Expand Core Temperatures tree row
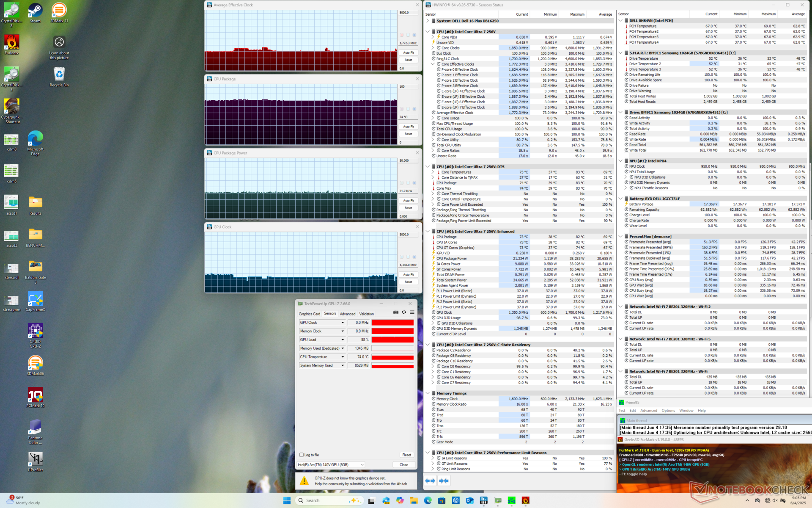 point(433,172)
